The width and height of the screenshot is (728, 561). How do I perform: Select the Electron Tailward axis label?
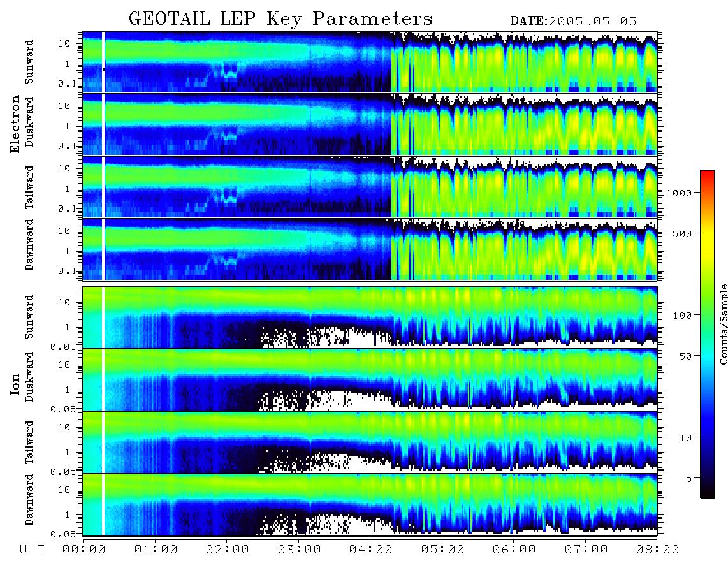[29, 187]
